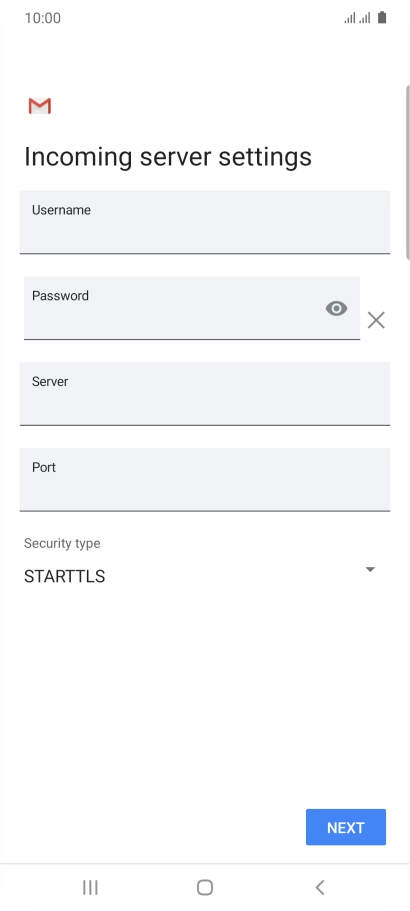This screenshot has width=410, height=911.
Task: Focus the Password input field
Action: click(x=192, y=308)
